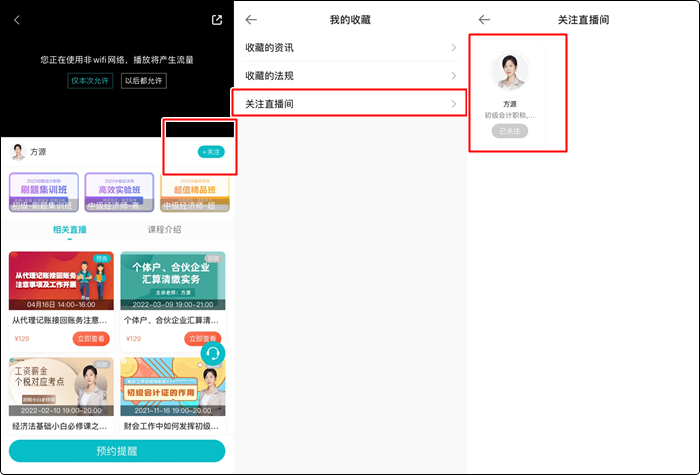Image resolution: width=700 pixels, height=475 pixels.
Task: Open 工资薪金个税对应考点 replay thumbnail
Action: click(x=61, y=387)
